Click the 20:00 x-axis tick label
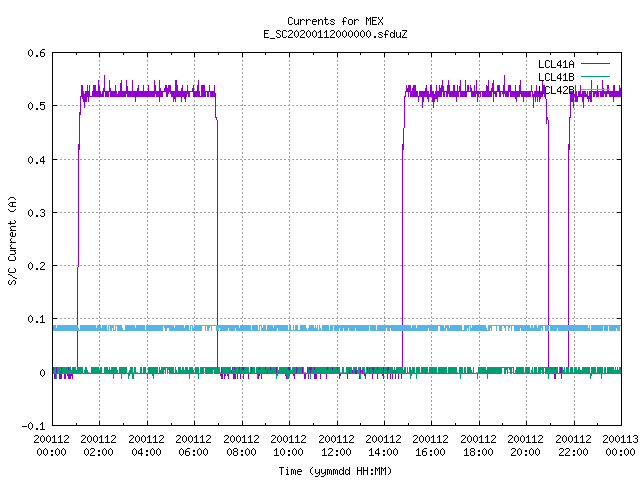 (x=526, y=452)
